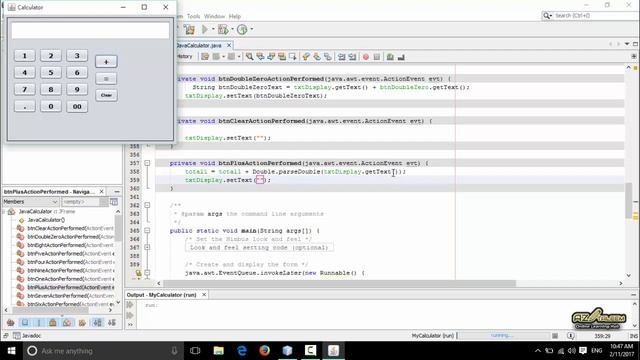This screenshot has width=640, height=360.
Task: Click calculator display text field
Action: pos(90,31)
